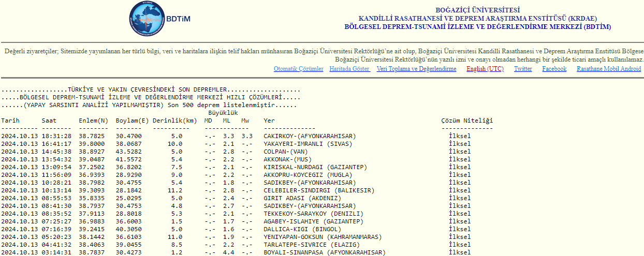
Task: Click the KANDİLLİ RASATHANESİ institute heading line
Action: click(477, 18)
